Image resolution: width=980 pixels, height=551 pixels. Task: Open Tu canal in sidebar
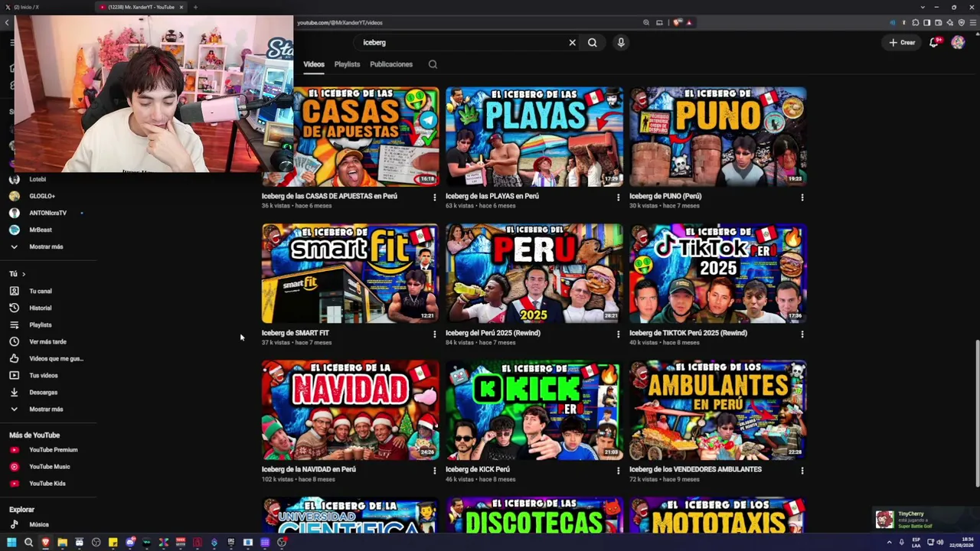click(41, 291)
